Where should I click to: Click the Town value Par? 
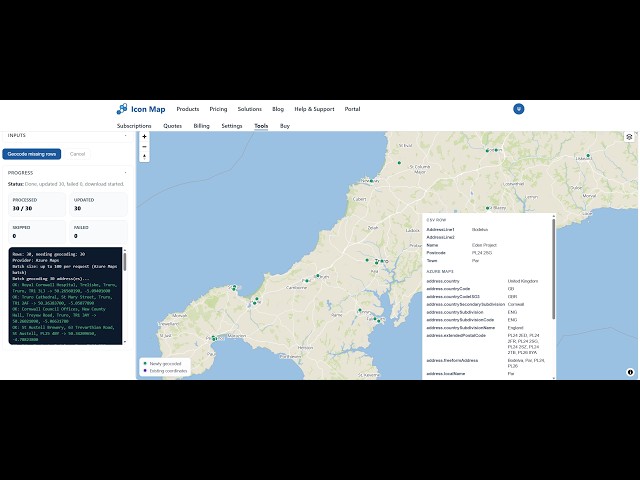(475, 261)
